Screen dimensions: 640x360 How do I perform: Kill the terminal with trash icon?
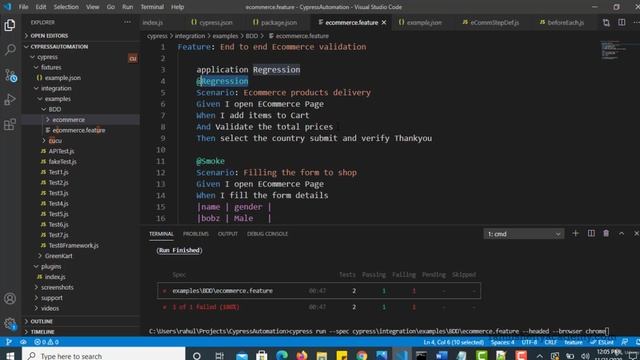point(606,233)
